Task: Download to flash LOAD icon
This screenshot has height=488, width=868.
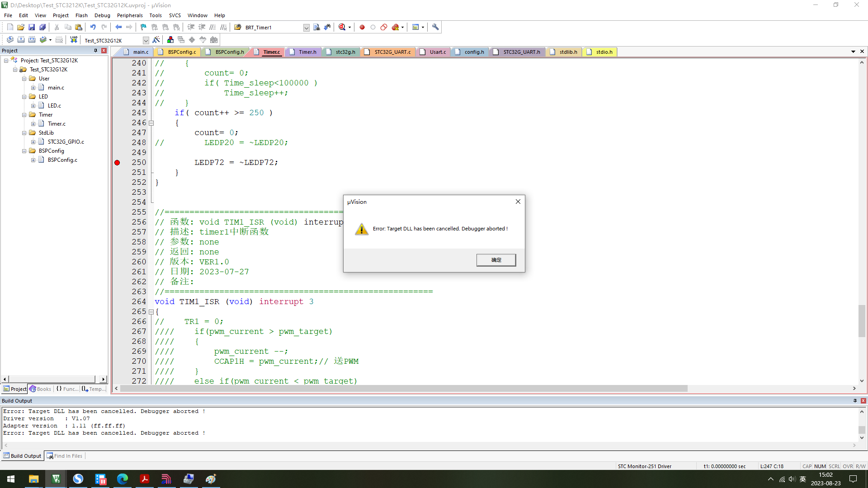Action: tap(74, 40)
